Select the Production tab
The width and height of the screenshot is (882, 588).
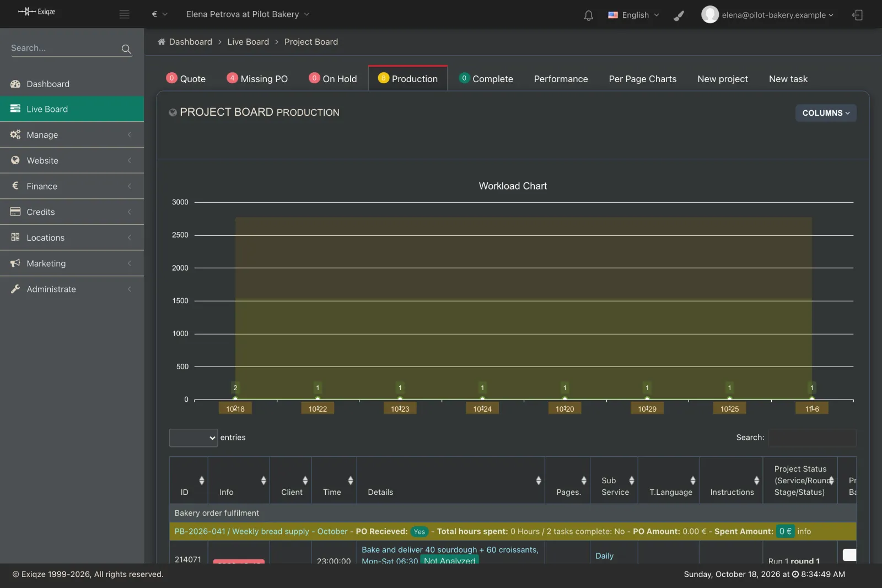coord(408,79)
